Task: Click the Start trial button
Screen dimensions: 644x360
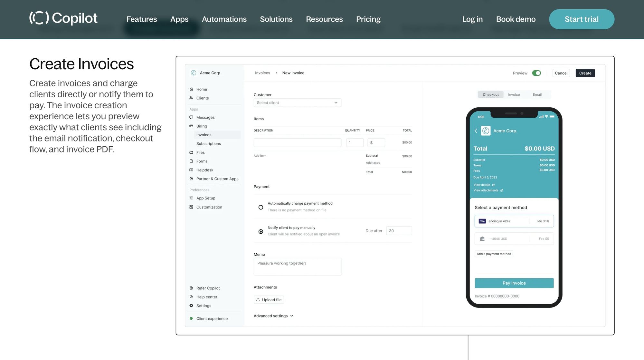Action: point(582,19)
